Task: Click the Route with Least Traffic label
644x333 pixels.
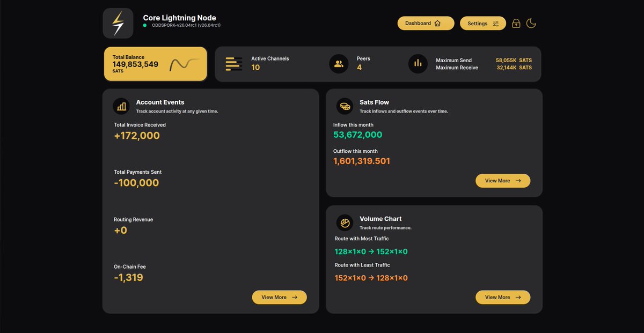Action: [x=362, y=265]
